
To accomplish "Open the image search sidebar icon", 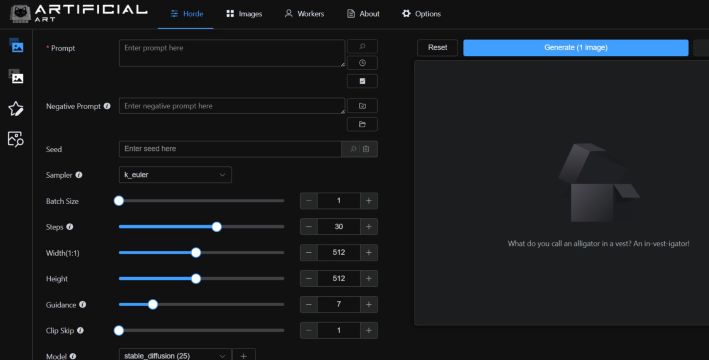I will (x=16, y=139).
